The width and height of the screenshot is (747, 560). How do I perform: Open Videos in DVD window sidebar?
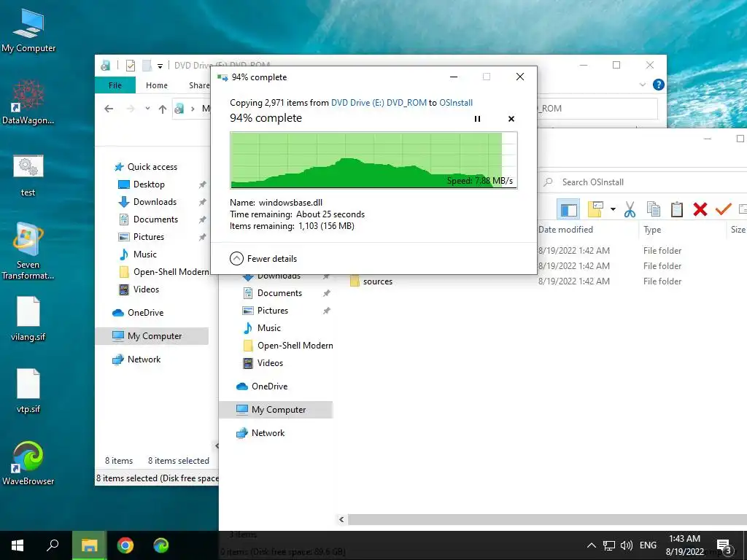pyautogui.click(x=139, y=289)
